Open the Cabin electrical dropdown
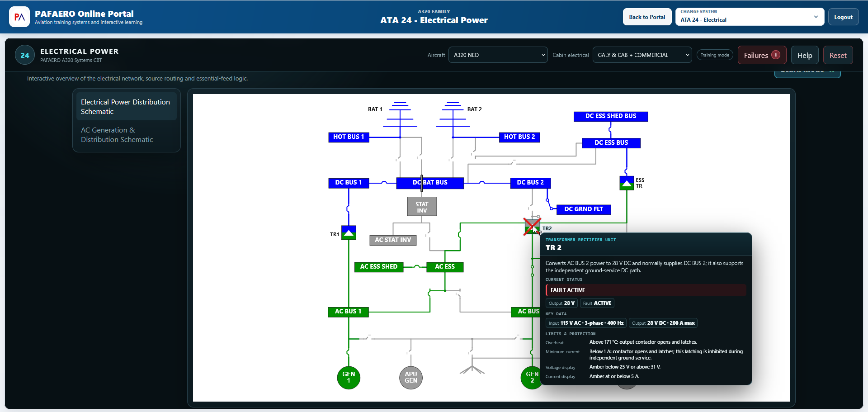868x412 pixels. [x=642, y=55]
